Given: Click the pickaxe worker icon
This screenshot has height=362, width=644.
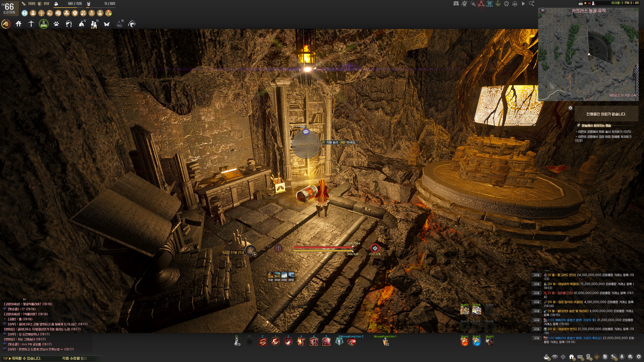Looking at the screenshot, I should tap(31, 24).
